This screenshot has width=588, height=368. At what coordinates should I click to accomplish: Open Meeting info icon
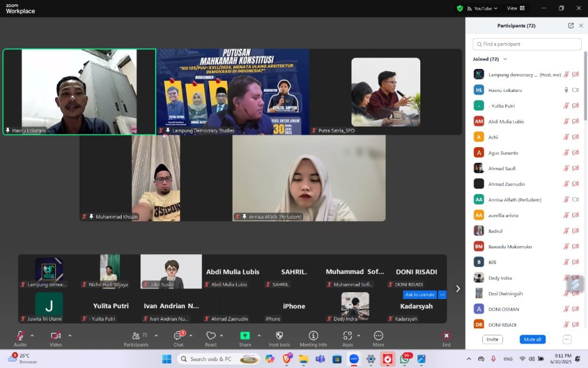313,336
